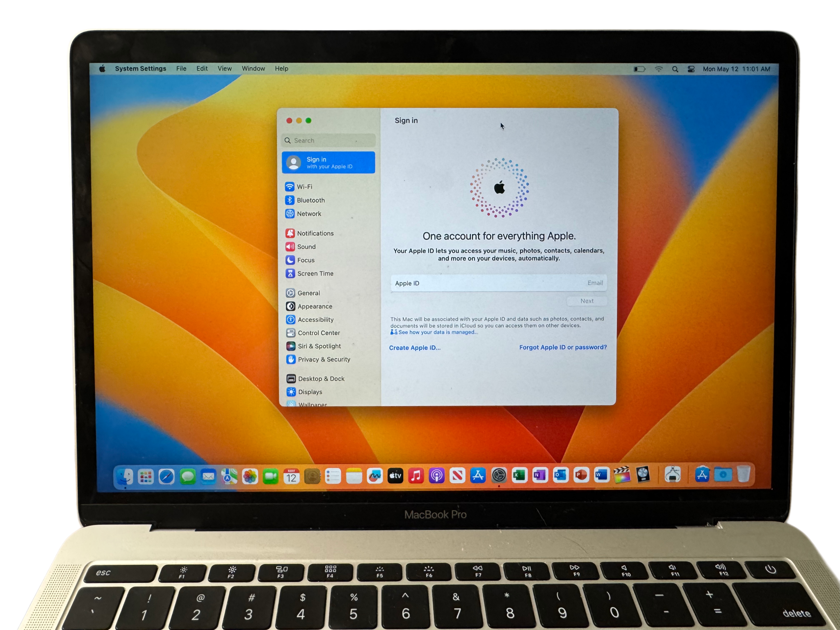Open the Edit menu

click(x=202, y=68)
